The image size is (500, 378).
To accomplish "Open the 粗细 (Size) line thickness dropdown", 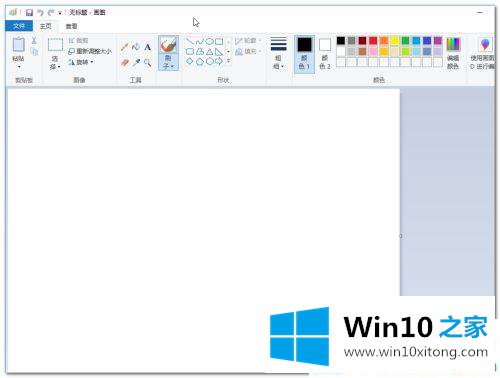I will tap(279, 53).
